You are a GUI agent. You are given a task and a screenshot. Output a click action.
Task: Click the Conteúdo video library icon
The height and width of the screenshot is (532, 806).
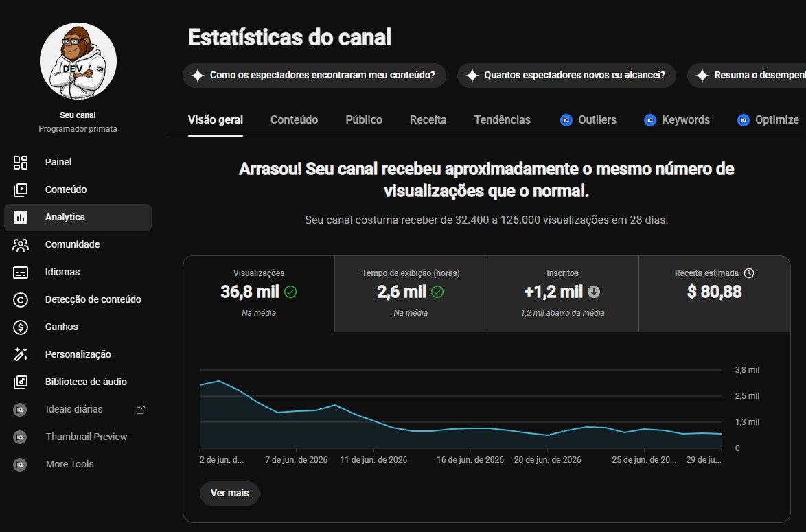point(21,189)
